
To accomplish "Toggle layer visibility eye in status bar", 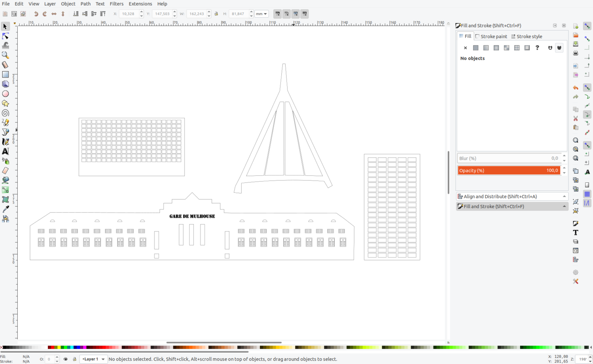I will click(x=66, y=359).
